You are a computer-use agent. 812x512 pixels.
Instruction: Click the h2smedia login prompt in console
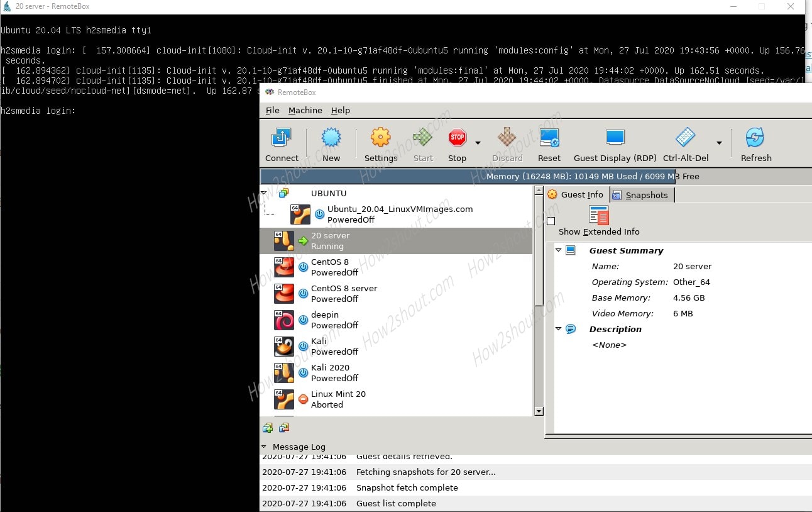[x=38, y=111]
